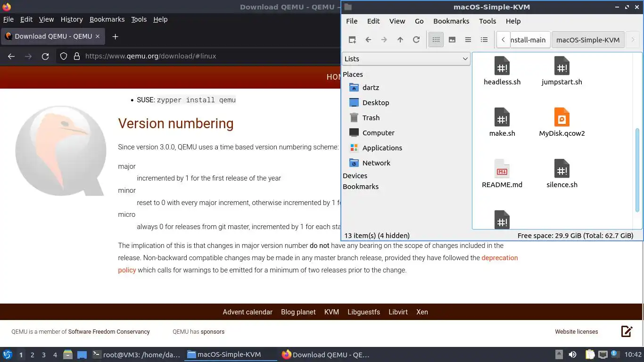The width and height of the screenshot is (644, 362).
Task: Select macOS-Simple-KVM path bar button
Action: click(x=588, y=40)
